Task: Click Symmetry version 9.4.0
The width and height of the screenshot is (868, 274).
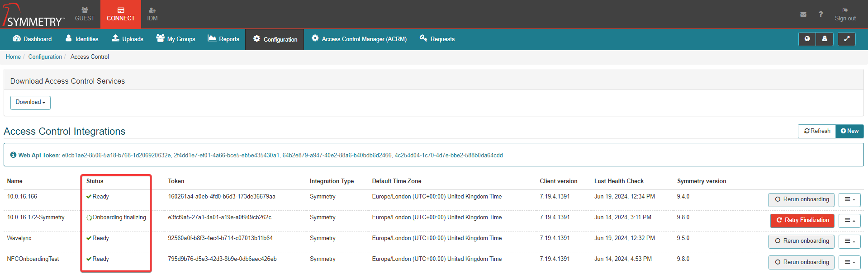Action: point(683,197)
